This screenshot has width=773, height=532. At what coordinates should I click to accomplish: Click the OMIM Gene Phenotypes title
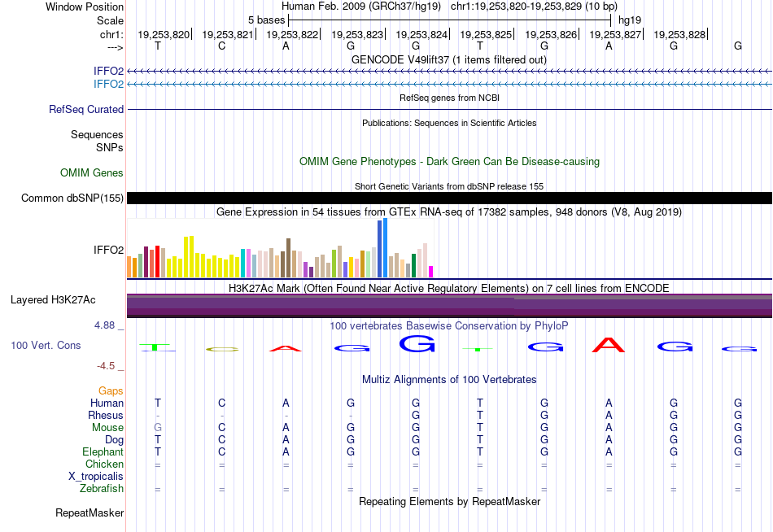point(449,161)
